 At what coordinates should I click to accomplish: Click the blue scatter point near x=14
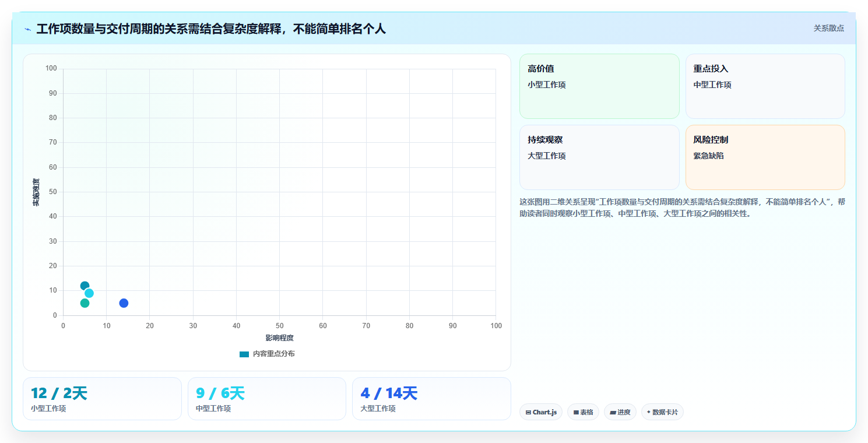pos(124,303)
